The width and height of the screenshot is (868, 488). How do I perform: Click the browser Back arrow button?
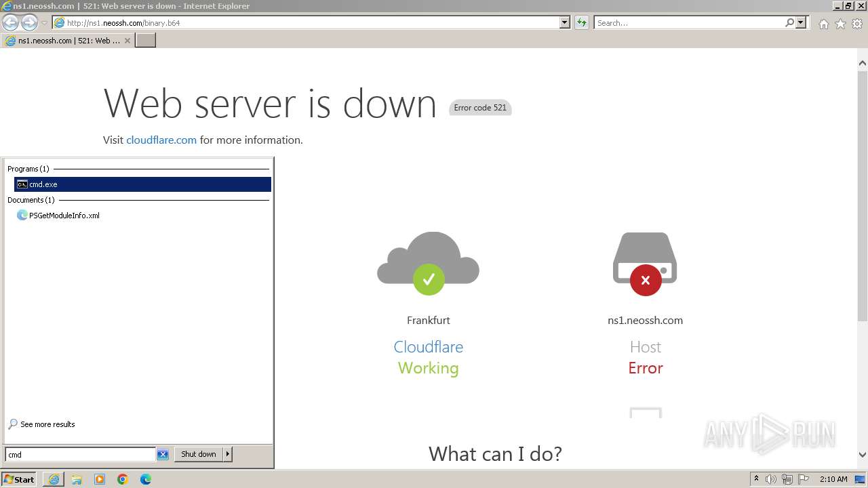tap(10, 23)
